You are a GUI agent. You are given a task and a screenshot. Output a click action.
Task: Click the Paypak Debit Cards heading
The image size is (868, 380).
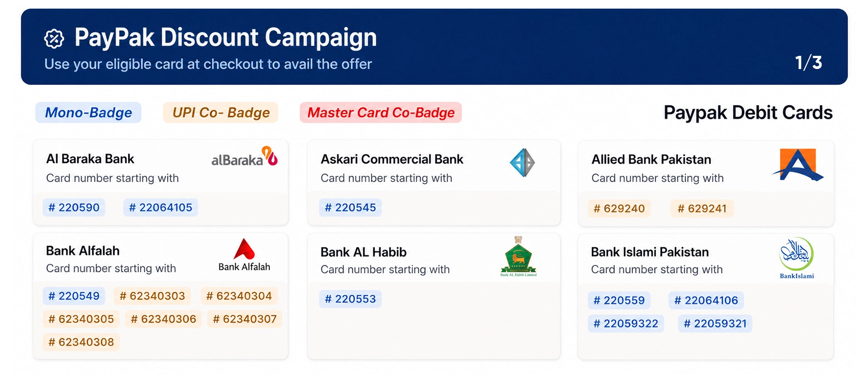click(748, 113)
